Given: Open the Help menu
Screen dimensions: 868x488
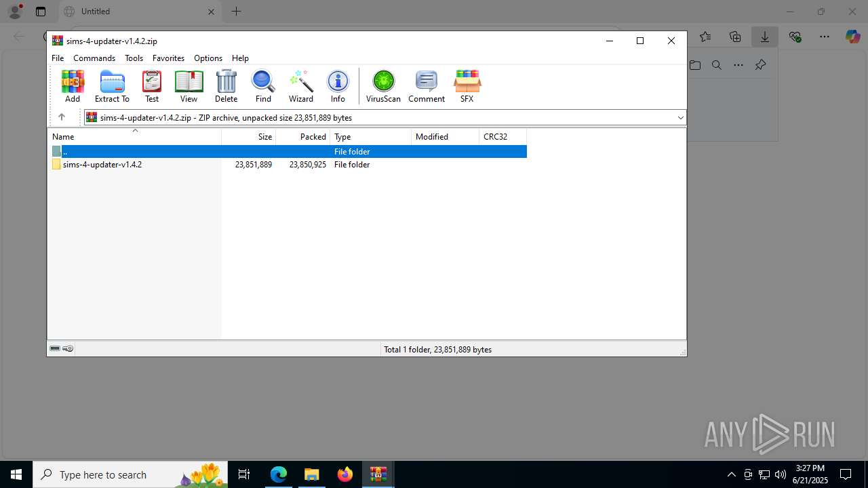Looking at the screenshot, I should tap(240, 58).
